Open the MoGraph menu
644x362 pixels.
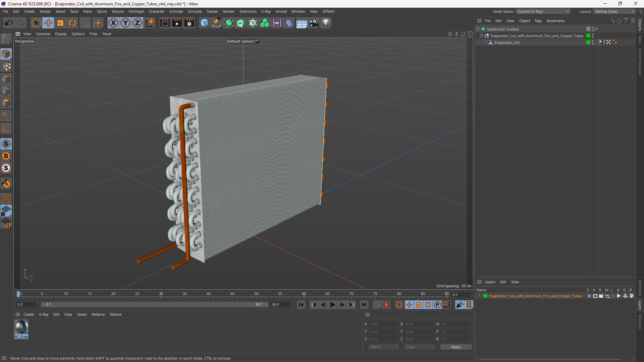[136, 11]
